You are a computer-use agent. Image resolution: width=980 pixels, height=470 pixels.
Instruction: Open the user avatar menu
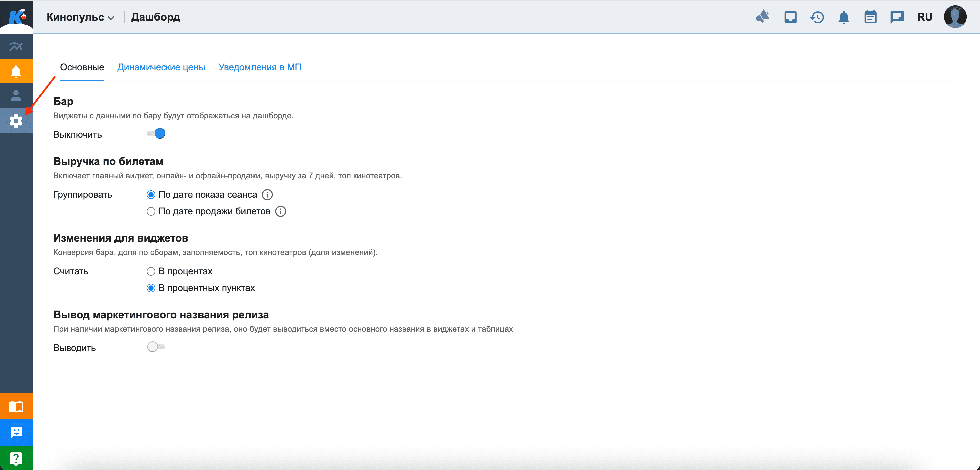955,17
